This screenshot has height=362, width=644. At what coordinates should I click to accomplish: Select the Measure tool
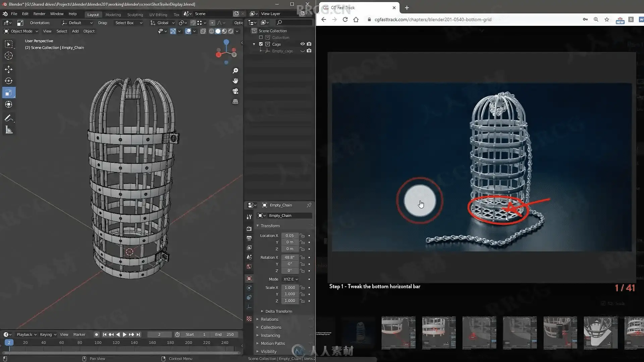pos(9,130)
